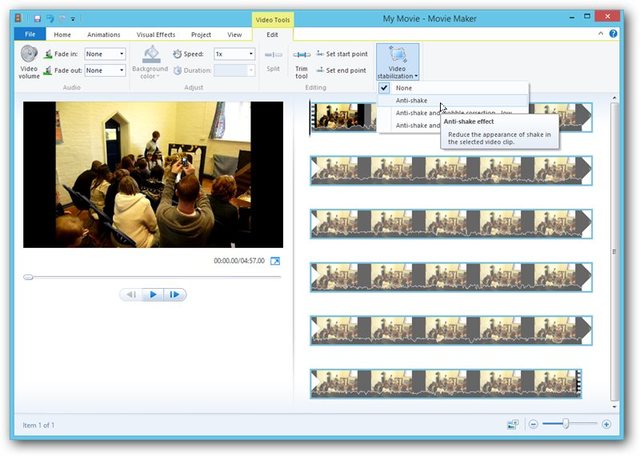This screenshot has height=456, width=640.
Task: Select the third row of the storyboard clip
Action: pos(451,224)
